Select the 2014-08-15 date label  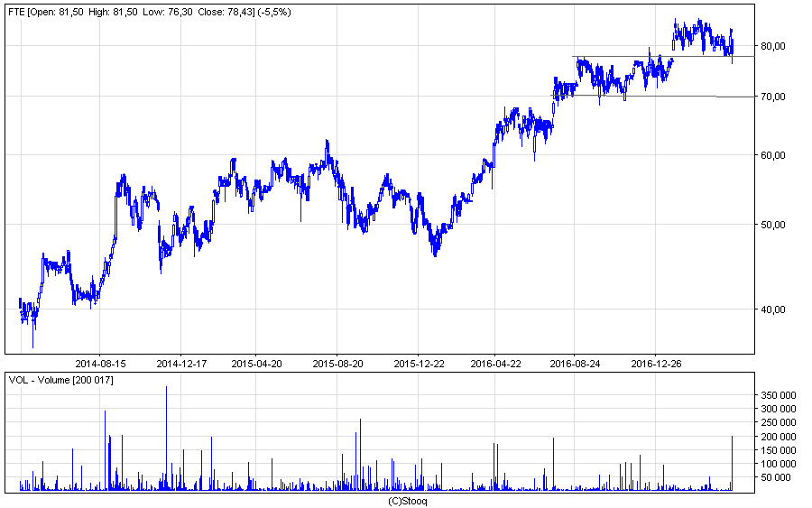point(100,364)
